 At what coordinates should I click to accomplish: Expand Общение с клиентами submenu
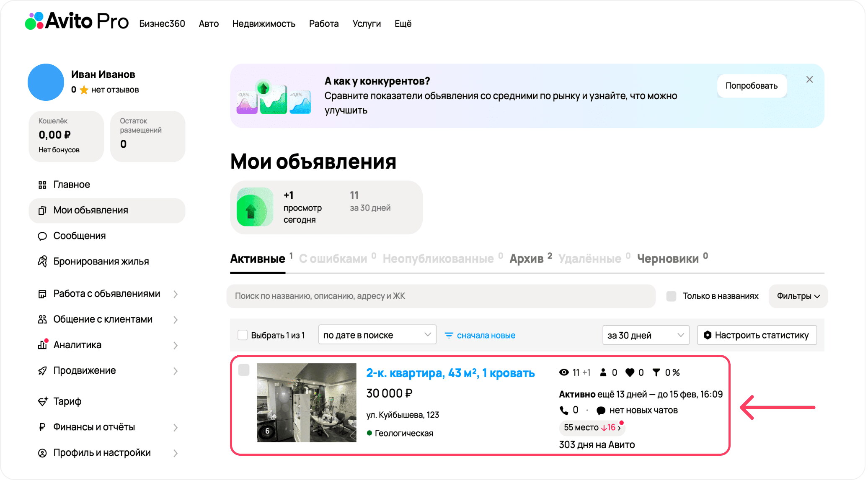pos(176,320)
